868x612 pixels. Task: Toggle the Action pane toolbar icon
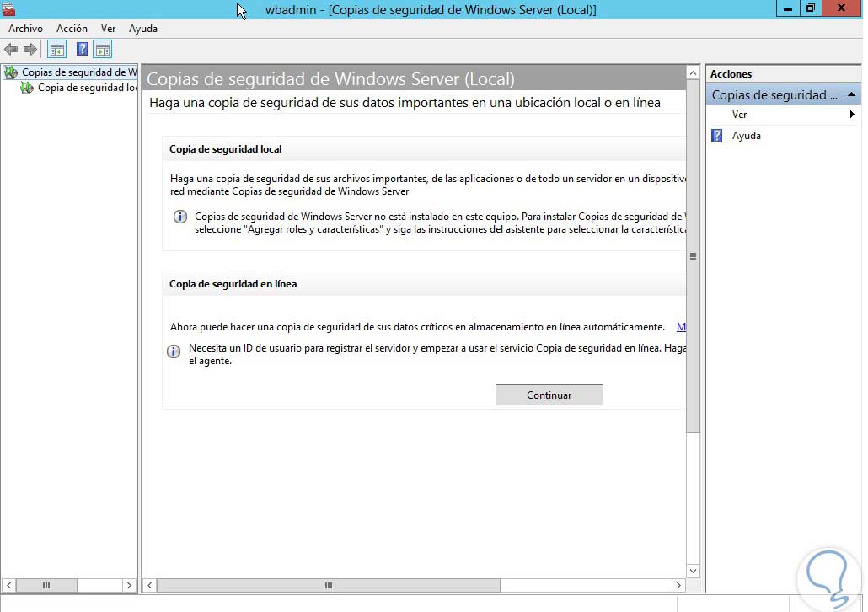(103, 49)
